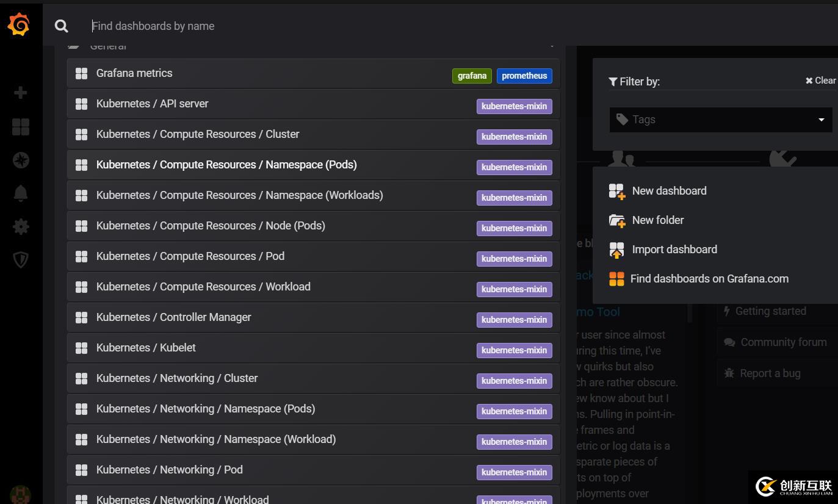Click the Import dashboard icon
This screenshot has width=838, height=504.
pyautogui.click(x=617, y=250)
